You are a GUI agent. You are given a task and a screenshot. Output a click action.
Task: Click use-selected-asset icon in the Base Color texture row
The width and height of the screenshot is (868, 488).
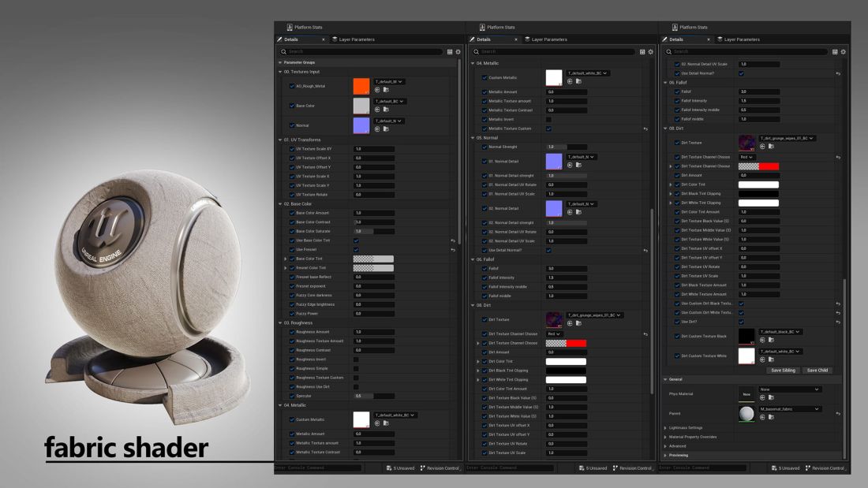[x=377, y=110]
